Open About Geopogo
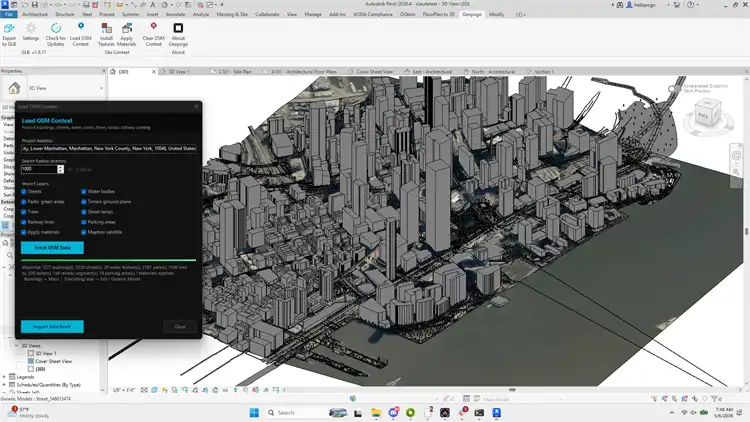This screenshot has height=422, width=750. [x=178, y=34]
